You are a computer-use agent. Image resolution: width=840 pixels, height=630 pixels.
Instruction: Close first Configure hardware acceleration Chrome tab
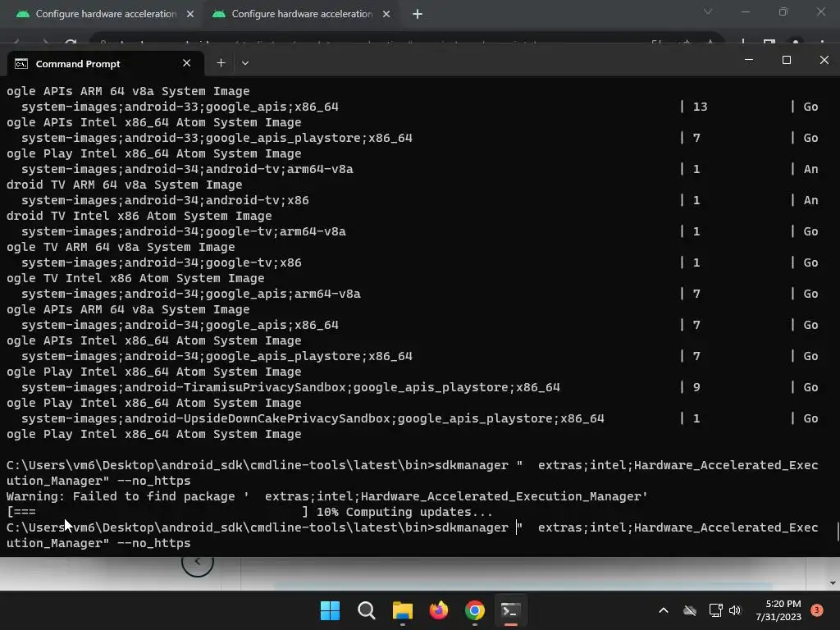click(190, 14)
